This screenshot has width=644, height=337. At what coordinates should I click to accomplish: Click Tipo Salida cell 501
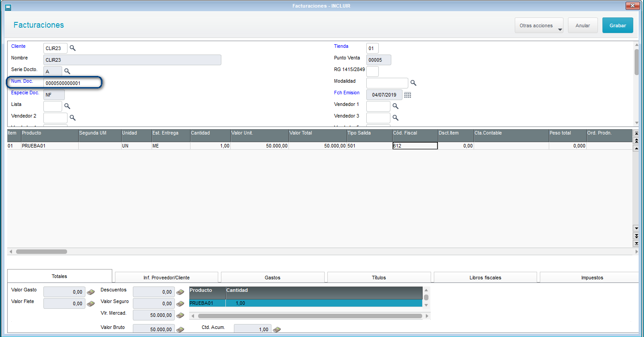click(x=369, y=146)
